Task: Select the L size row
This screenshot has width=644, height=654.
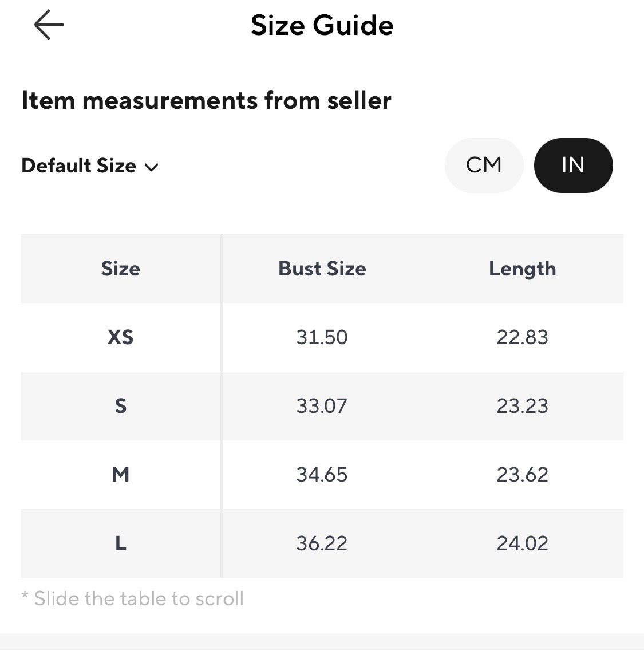Action: click(322, 543)
